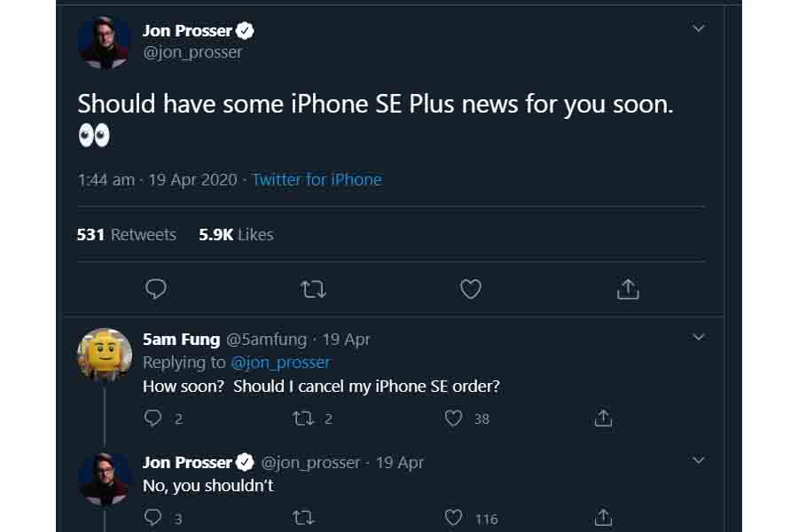View the 531 Retweets list
The height and width of the screenshot is (532, 798).
[127, 234]
